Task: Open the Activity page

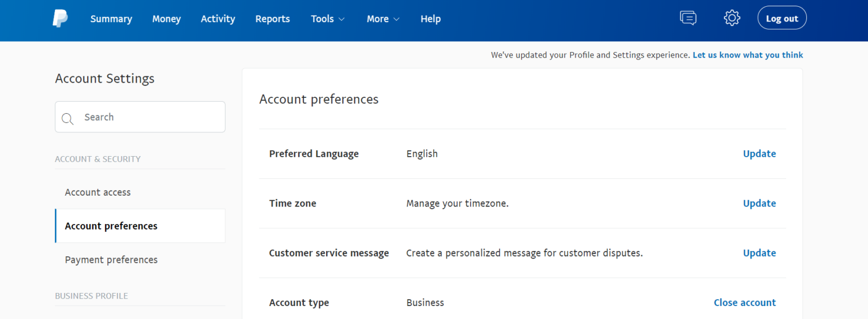Action: click(x=218, y=19)
